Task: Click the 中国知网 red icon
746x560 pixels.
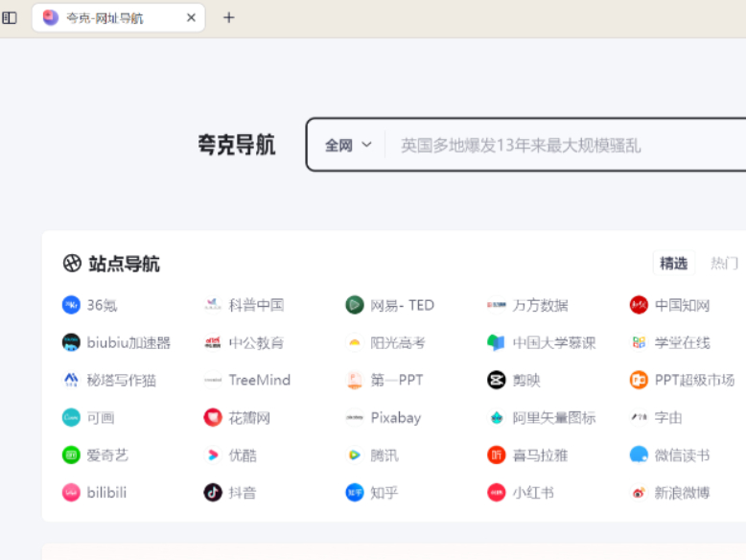Action: click(639, 305)
